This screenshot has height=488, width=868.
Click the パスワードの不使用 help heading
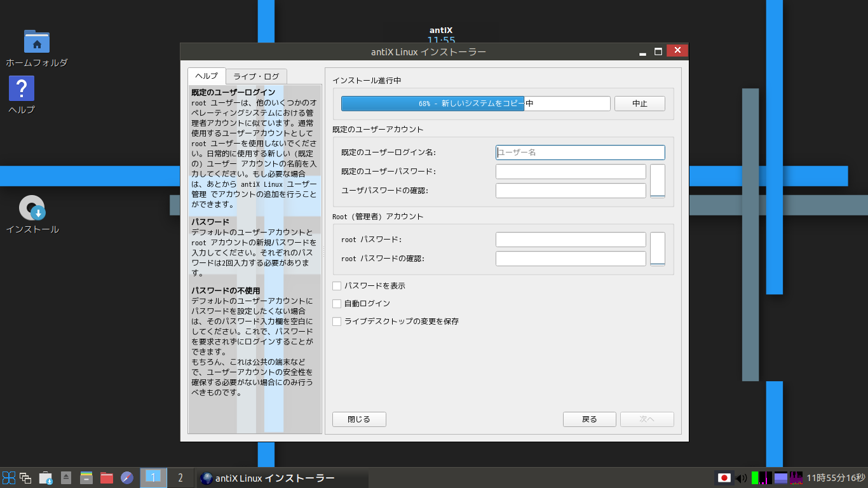pos(226,291)
